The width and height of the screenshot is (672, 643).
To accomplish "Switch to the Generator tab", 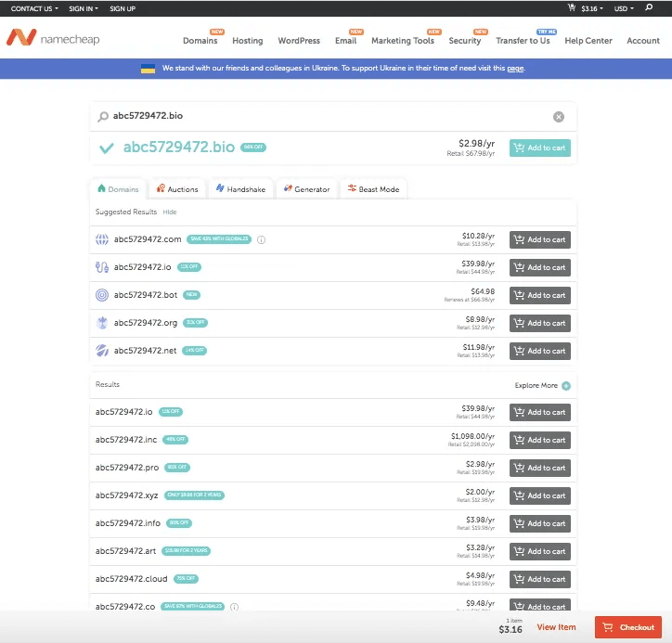I will [306, 189].
